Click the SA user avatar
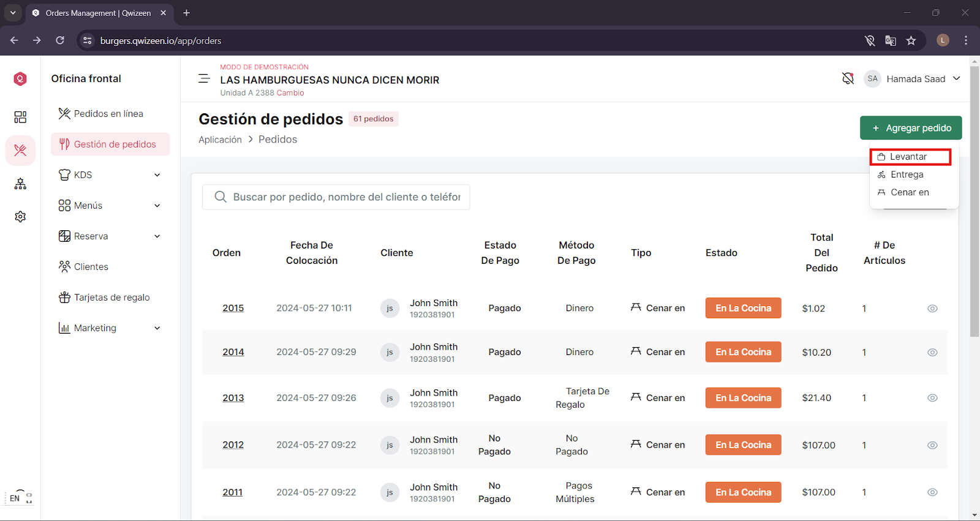Screen dimensions: 980x521 pos(872,78)
